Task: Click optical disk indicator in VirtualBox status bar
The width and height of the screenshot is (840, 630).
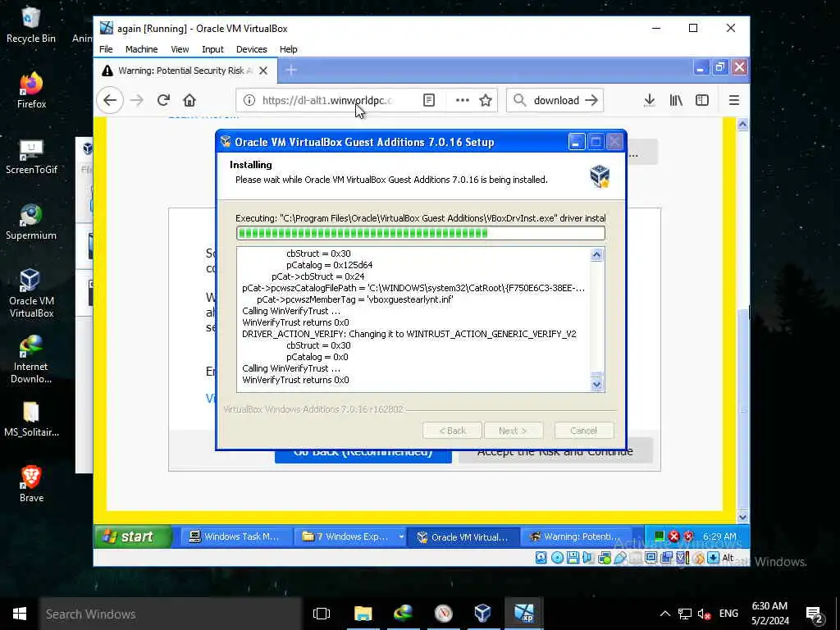Action: [x=557, y=558]
